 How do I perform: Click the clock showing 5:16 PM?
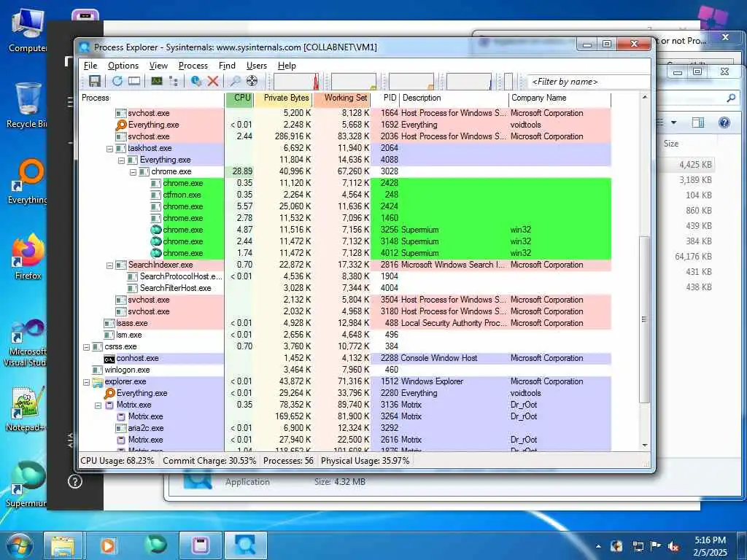click(710, 546)
